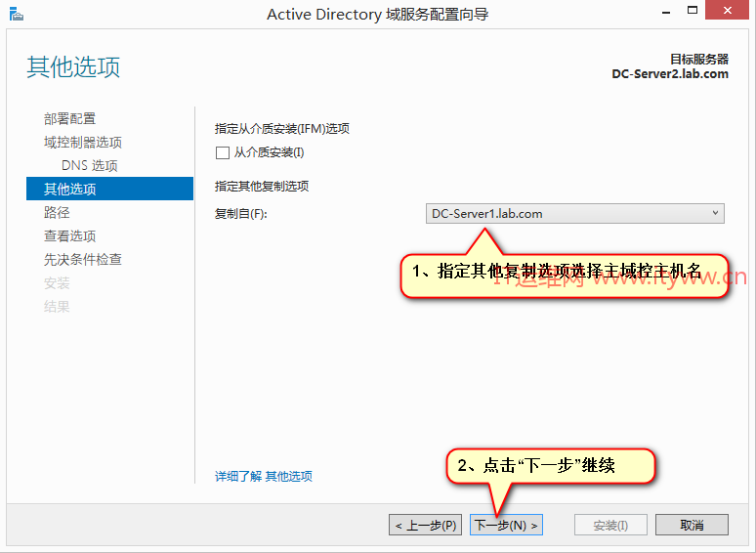Click the greyed 安装 step in sidebar
Screen dimensions: 756x553
[x=57, y=283]
